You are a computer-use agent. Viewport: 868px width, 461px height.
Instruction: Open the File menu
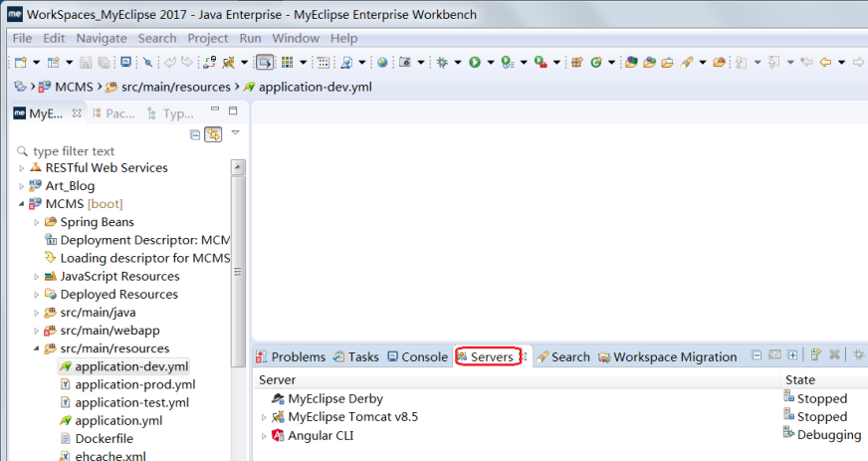pyautogui.click(x=22, y=38)
